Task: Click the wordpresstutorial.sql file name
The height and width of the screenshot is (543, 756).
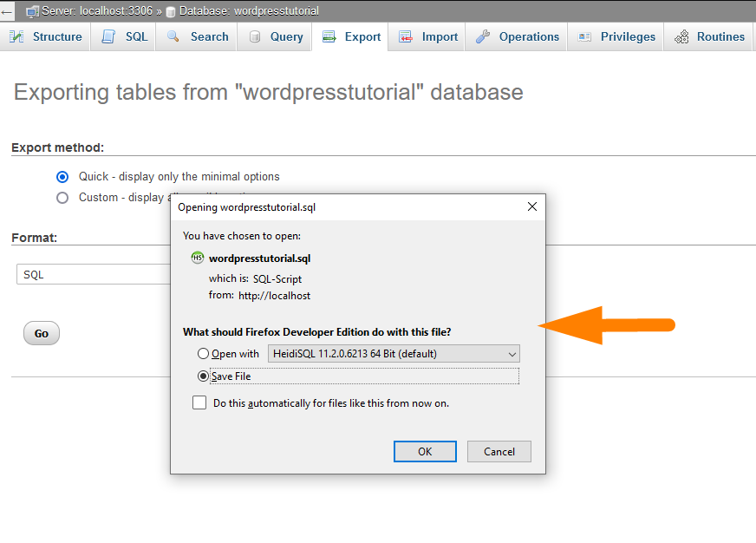Action: (x=259, y=258)
